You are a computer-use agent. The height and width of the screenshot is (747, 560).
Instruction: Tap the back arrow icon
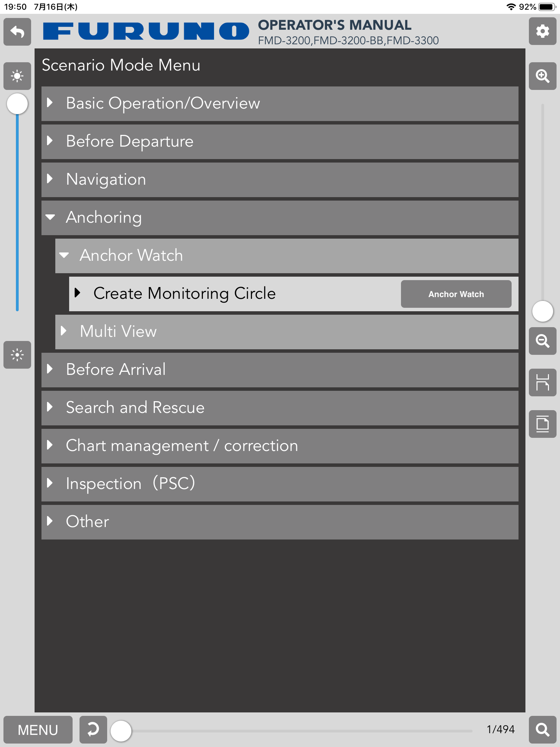click(17, 32)
